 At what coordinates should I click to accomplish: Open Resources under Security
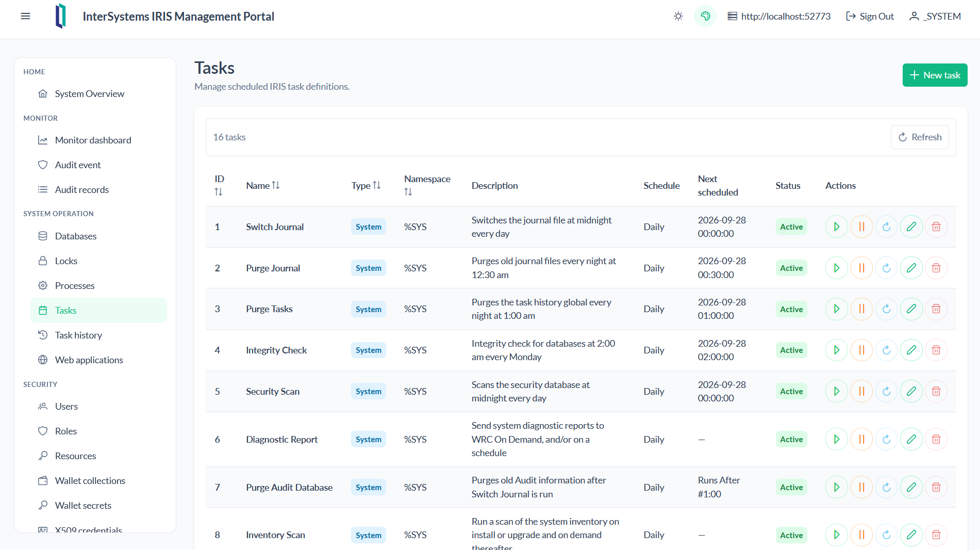click(x=98, y=456)
